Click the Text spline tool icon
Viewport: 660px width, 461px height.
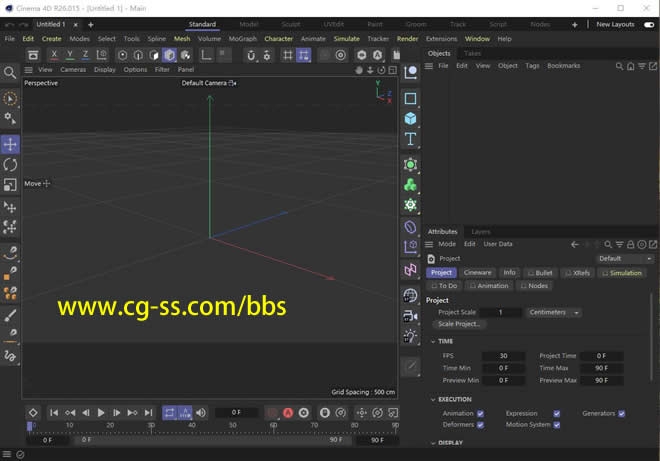pos(410,140)
